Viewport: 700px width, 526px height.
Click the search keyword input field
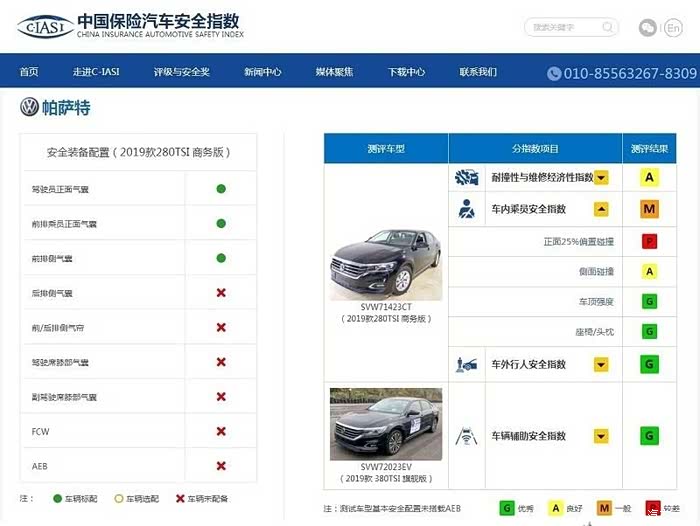pyautogui.click(x=562, y=28)
